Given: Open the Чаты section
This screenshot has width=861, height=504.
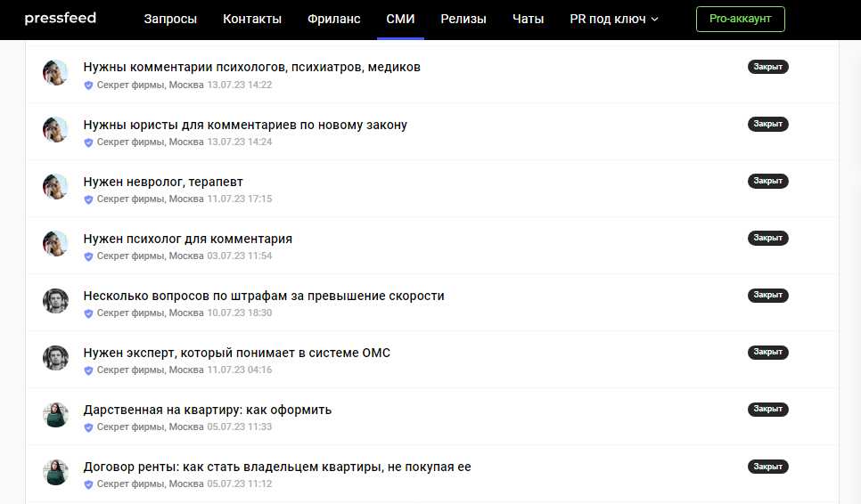Looking at the screenshot, I should [x=529, y=20].
